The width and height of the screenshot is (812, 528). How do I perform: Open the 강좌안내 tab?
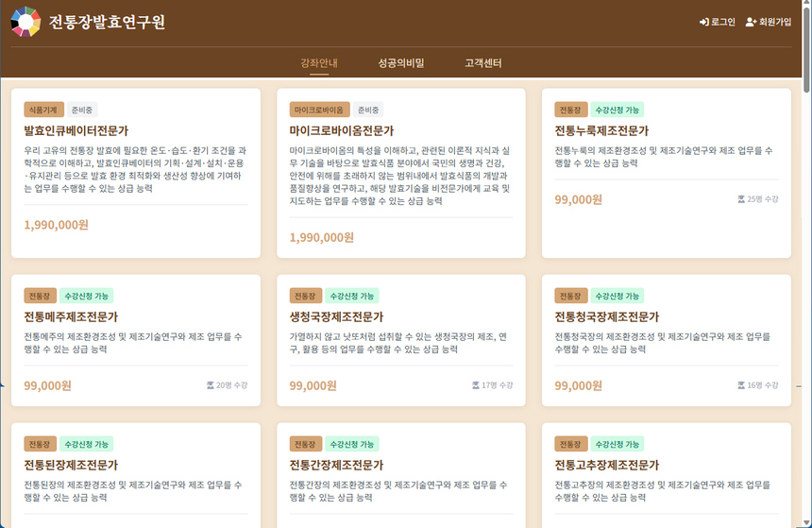click(x=319, y=63)
